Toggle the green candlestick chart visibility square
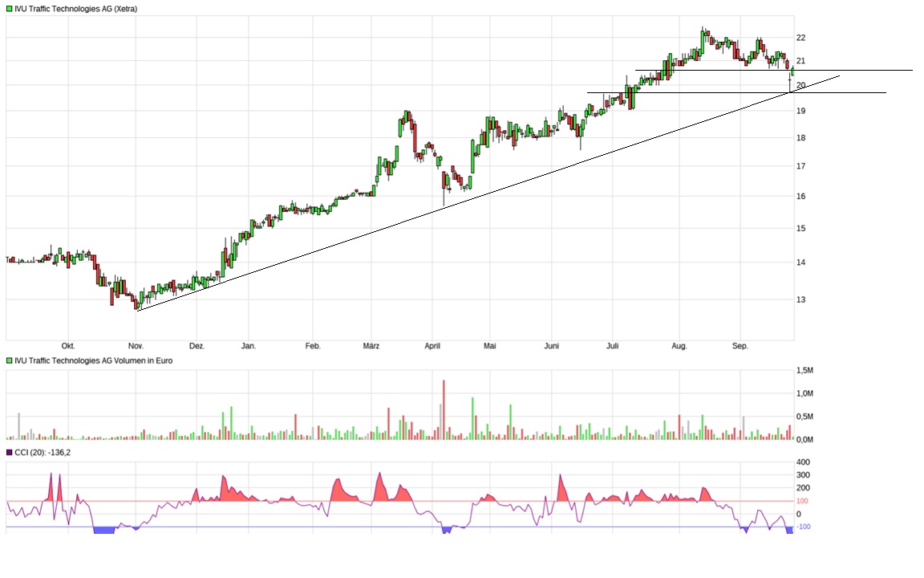 9,8
